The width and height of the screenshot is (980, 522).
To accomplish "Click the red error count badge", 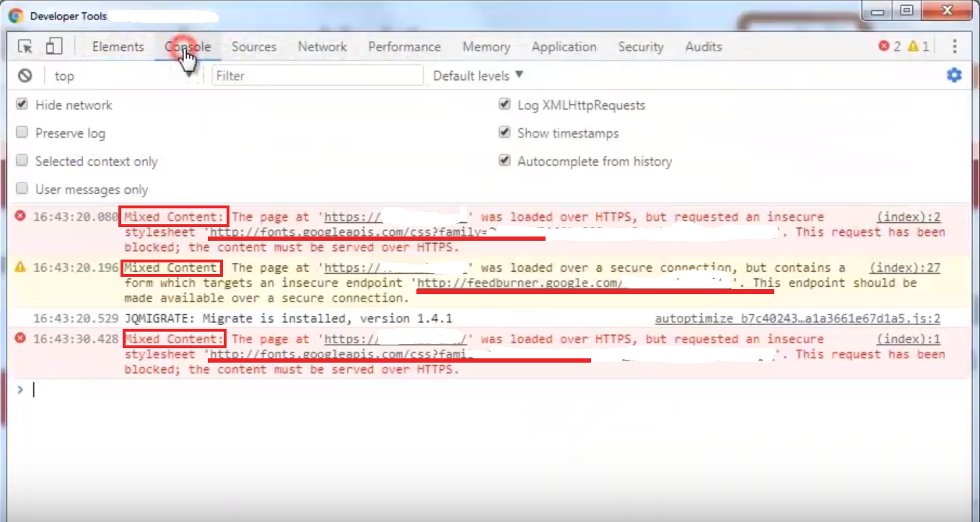I will [889, 47].
